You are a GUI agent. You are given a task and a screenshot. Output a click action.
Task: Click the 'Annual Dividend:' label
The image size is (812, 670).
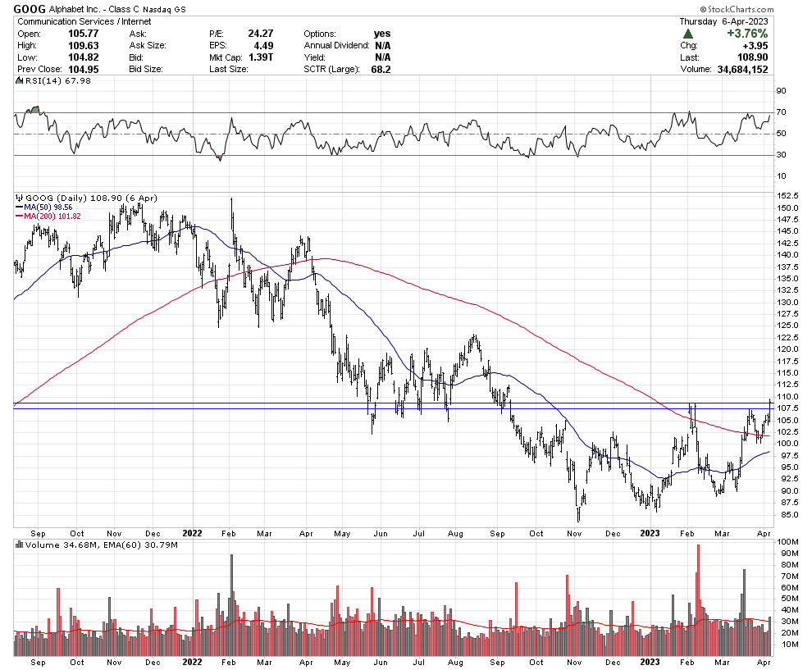tap(336, 46)
